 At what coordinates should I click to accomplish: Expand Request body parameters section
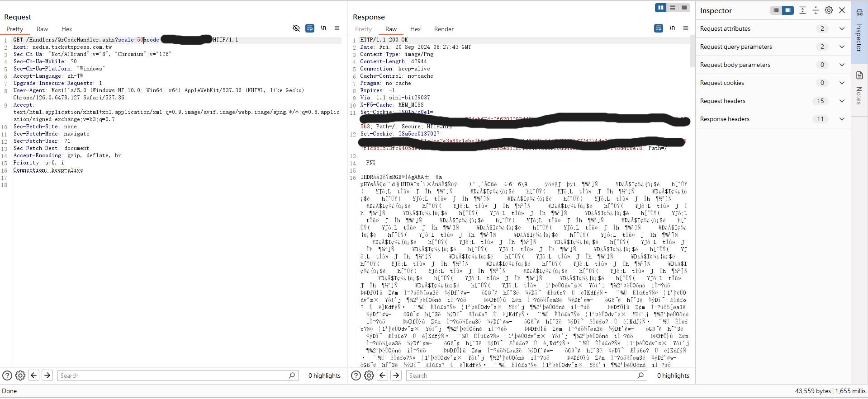tap(773, 65)
